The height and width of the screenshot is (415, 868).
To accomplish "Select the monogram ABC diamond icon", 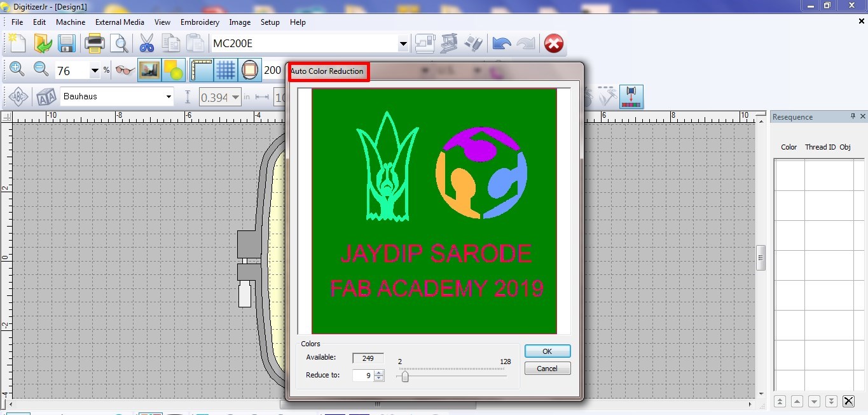I will (x=20, y=97).
